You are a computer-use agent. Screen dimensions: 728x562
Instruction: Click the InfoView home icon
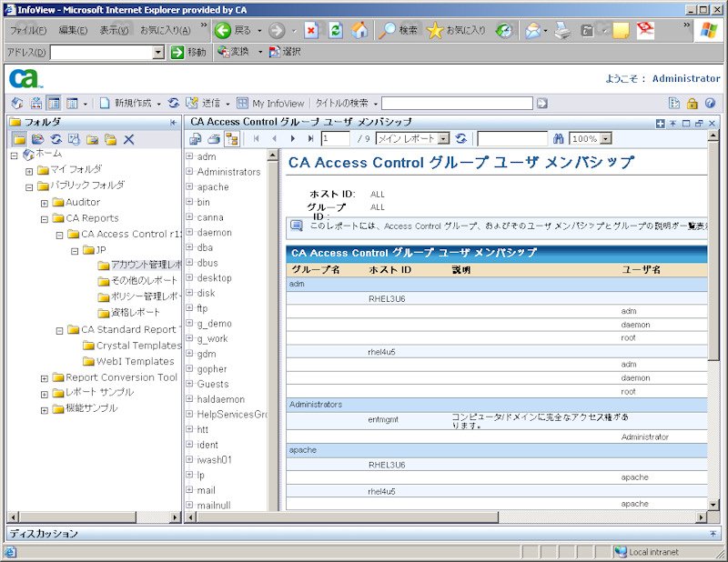[x=17, y=103]
